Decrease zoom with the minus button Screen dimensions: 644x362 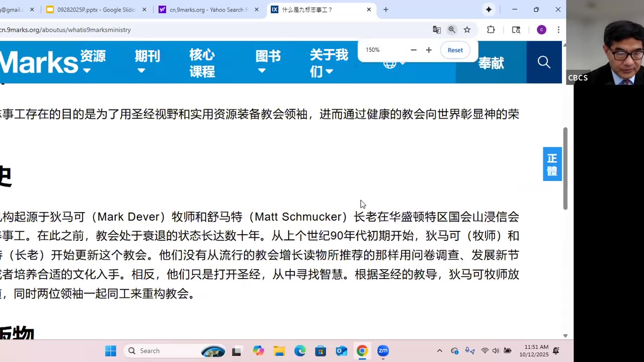[x=414, y=50]
